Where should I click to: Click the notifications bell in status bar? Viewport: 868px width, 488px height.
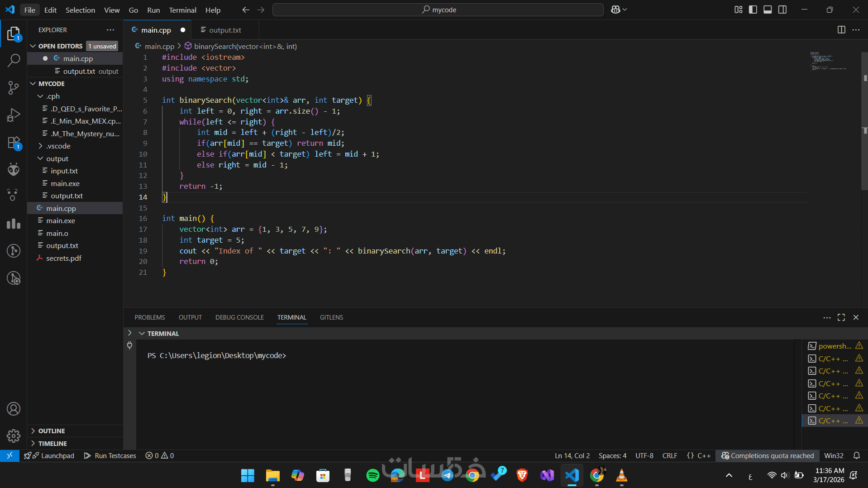coord(856,455)
